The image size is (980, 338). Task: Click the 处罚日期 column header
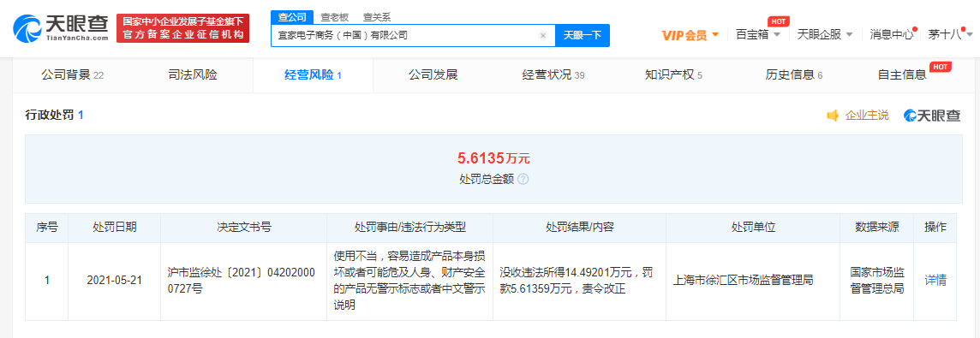click(115, 228)
